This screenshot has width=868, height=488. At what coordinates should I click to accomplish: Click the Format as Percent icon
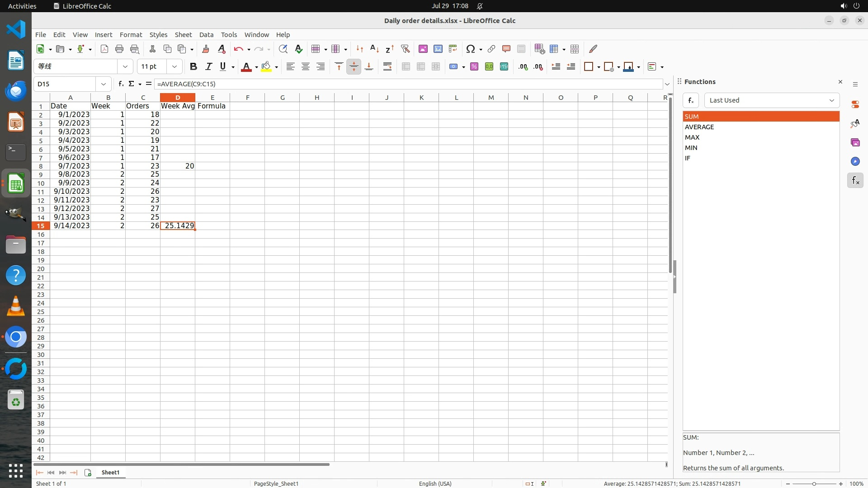[x=474, y=66]
